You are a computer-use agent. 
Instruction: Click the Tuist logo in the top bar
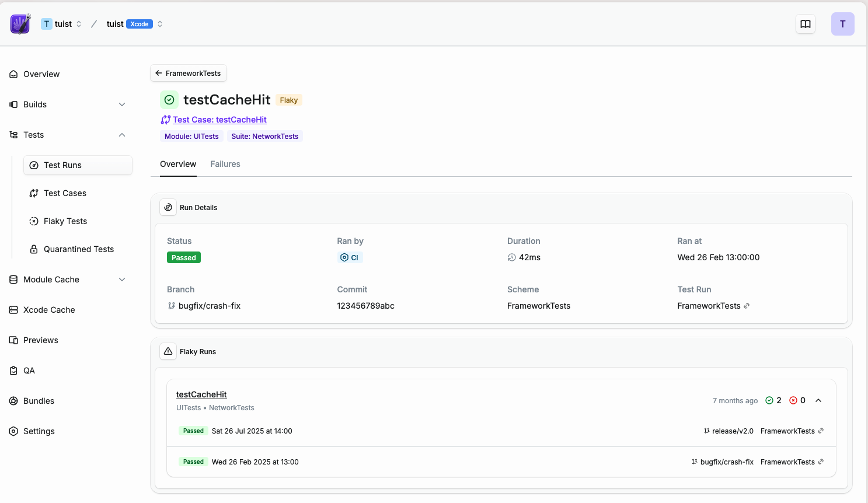20,24
